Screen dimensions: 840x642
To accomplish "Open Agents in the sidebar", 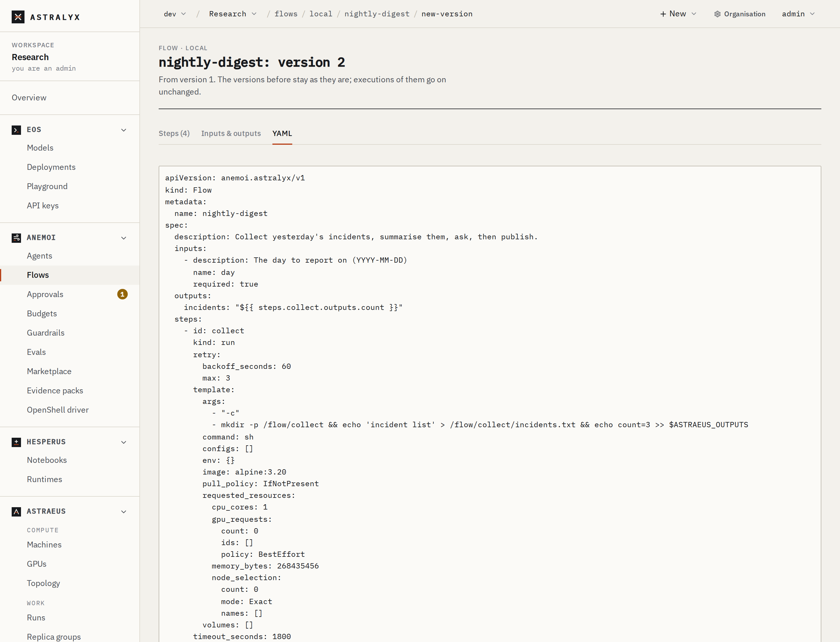I will pos(39,256).
